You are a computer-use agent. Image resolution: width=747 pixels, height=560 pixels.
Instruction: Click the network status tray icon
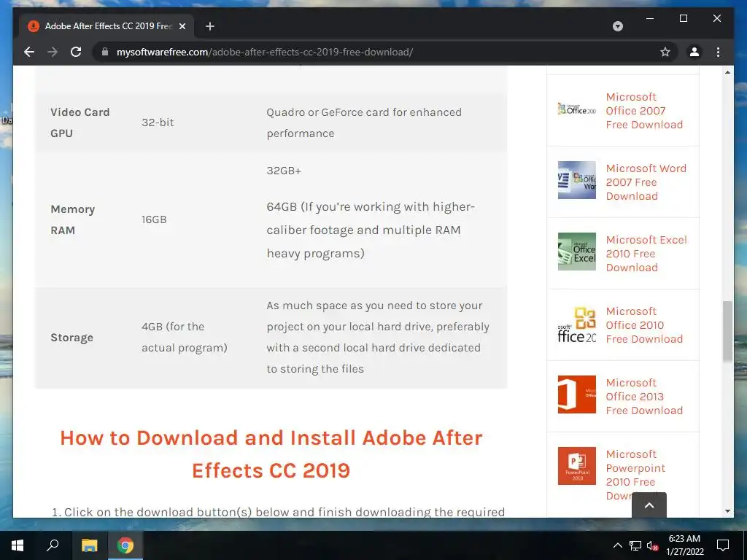tap(635, 545)
